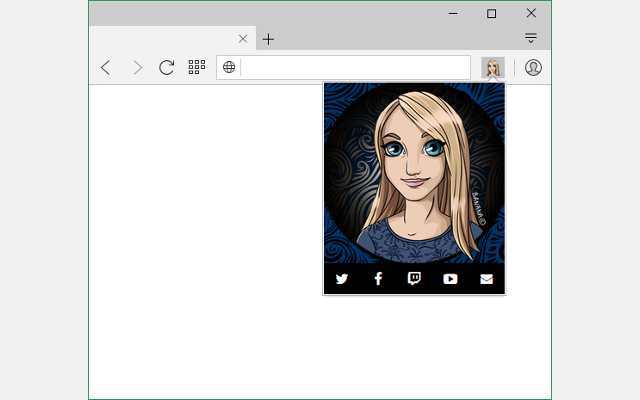Select the active blank tab
The width and height of the screenshot is (640, 400).
[172, 38]
